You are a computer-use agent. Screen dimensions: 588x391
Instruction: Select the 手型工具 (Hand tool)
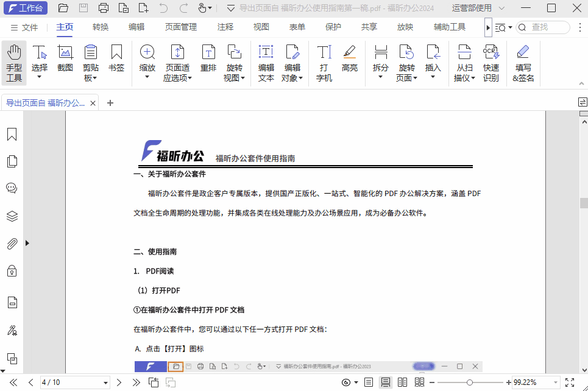[x=13, y=61]
